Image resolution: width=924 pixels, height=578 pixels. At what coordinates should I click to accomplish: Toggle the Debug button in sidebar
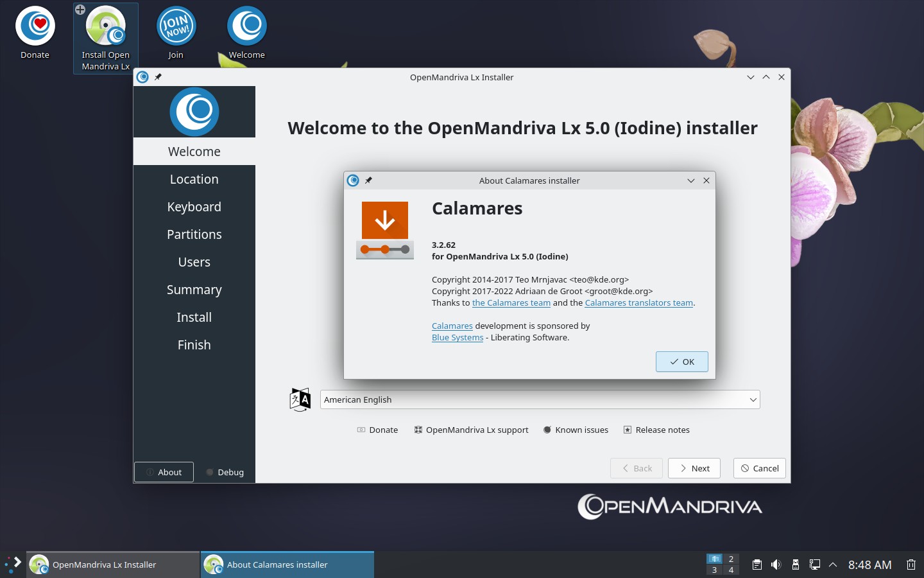pos(225,472)
